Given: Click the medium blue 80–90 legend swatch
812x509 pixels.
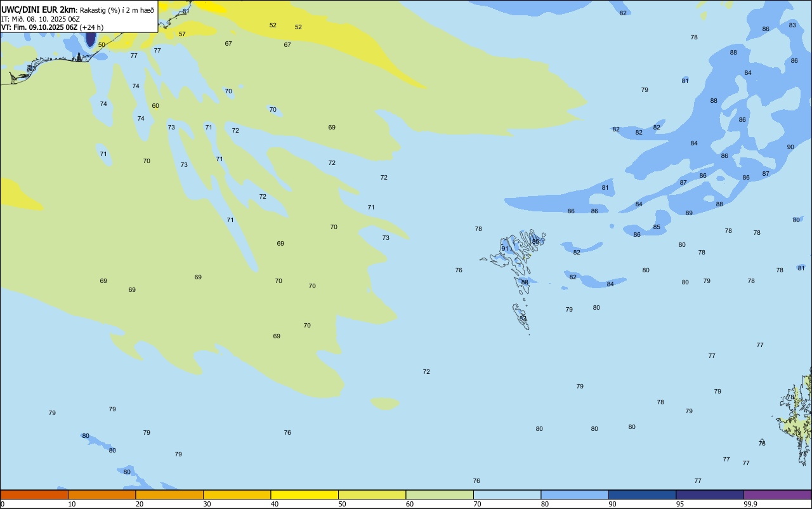Looking at the screenshot, I should coord(575,494).
